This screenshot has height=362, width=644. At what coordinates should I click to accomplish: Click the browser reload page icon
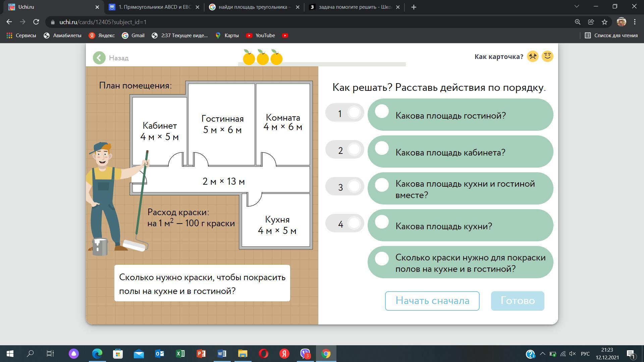click(36, 22)
